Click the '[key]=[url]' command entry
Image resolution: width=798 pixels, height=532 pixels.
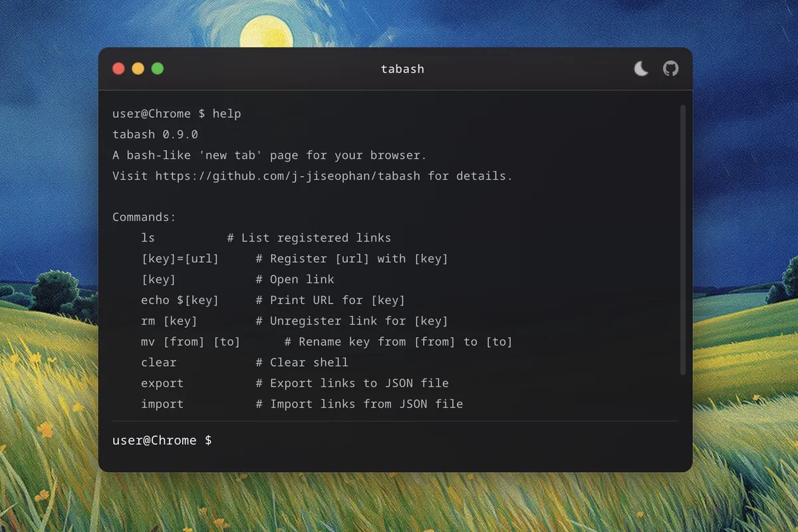180,259
